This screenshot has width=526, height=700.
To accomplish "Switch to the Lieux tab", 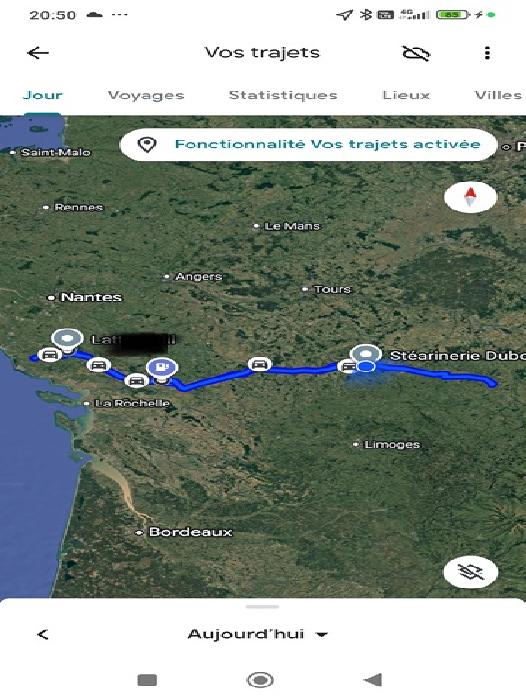I will (x=406, y=95).
